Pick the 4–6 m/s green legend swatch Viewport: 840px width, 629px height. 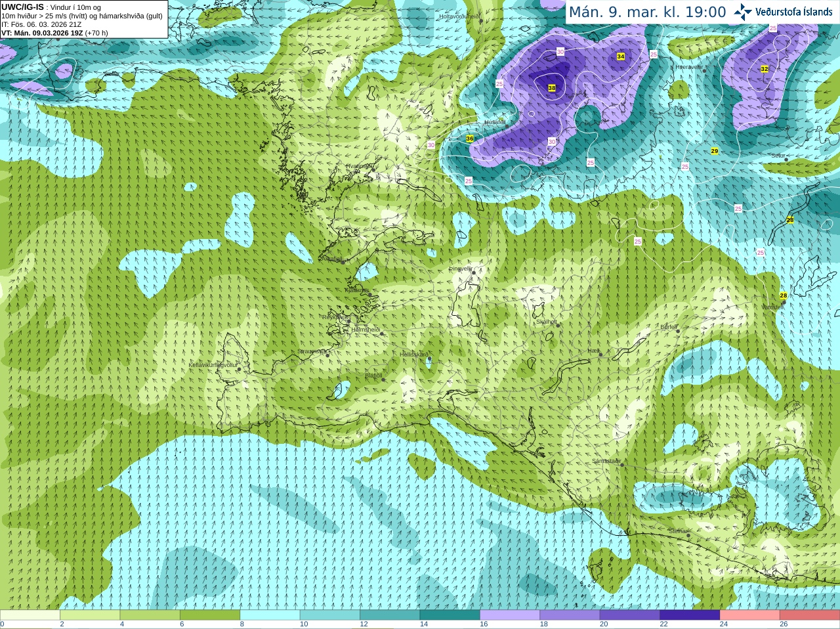[x=150, y=615]
